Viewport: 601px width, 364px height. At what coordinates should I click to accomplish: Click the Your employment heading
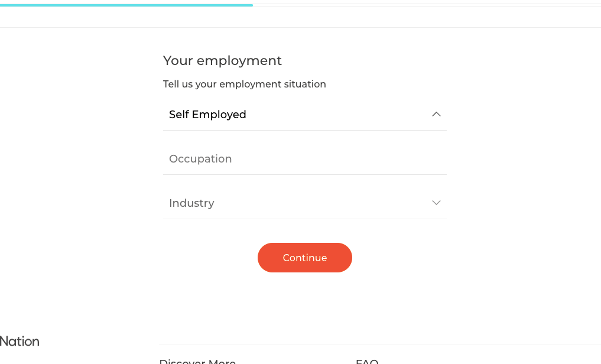(x=222, y=60)
